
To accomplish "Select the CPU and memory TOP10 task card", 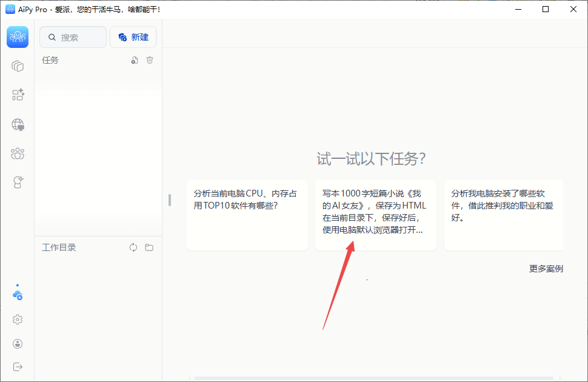I will point(247,215).
